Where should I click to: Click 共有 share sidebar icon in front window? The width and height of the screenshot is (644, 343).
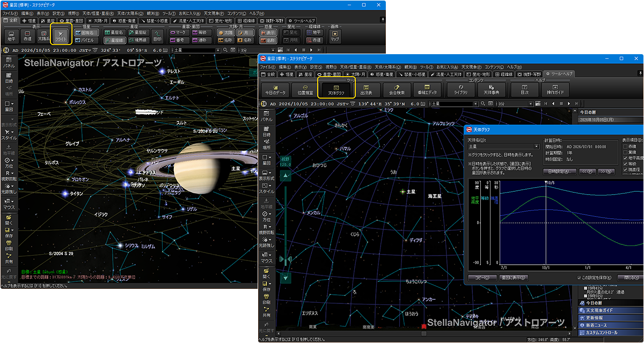[266, 312]
